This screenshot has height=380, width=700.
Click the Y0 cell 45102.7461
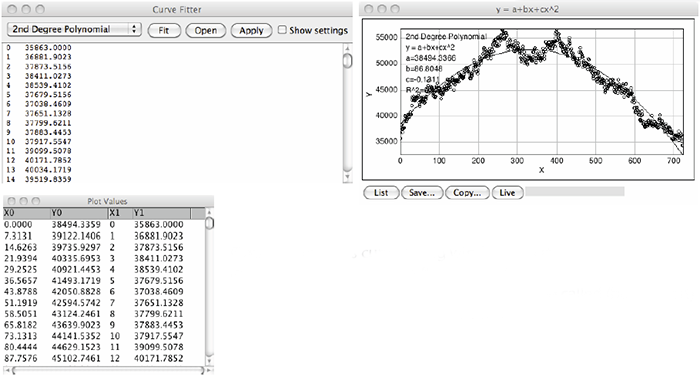[76, 358]
